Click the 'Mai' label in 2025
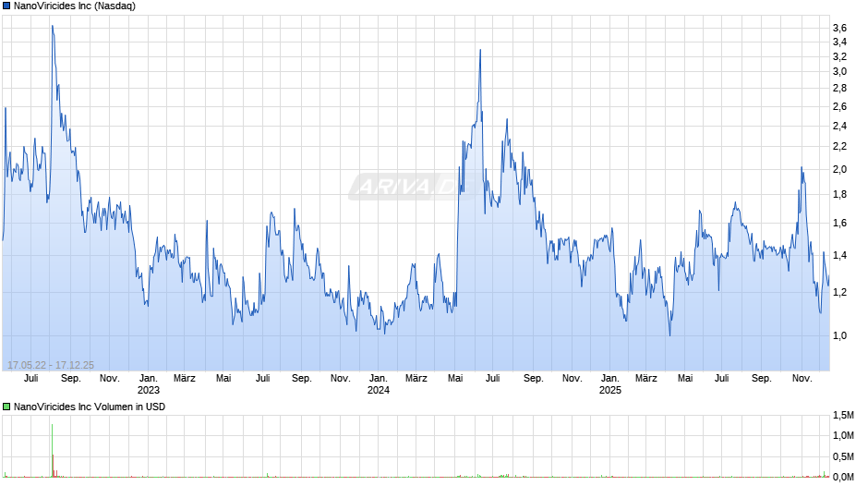Viewport: 868px width, 486px height. click(x=685, y=379)
